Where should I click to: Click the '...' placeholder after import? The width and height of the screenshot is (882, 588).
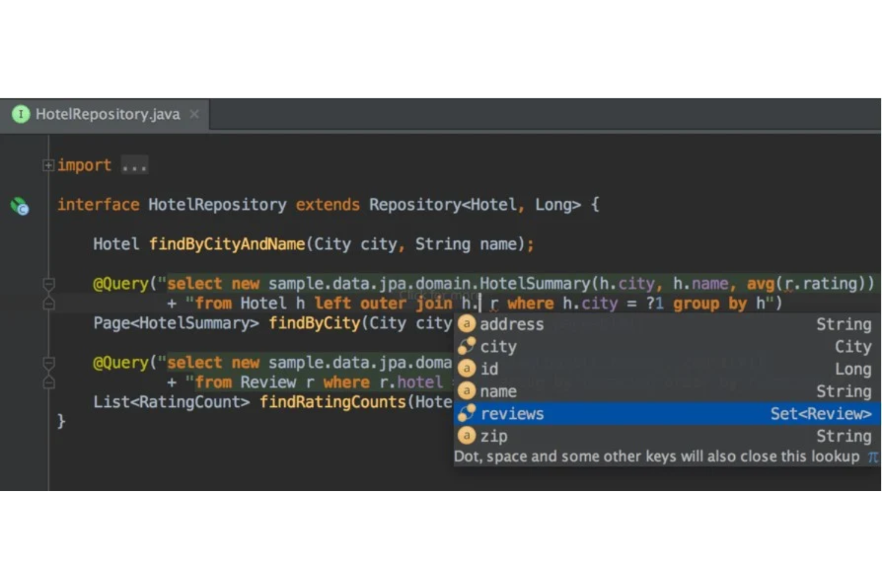(x=134, y=165)
